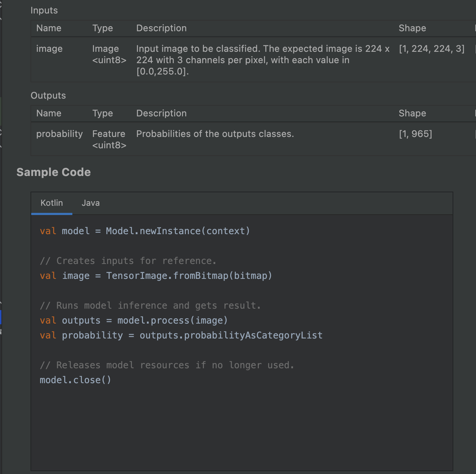This screenshot has width=476, height=474.
Task: Click the highlighted tool window stripe icon on left edge
Action: [x=1, y=318]
